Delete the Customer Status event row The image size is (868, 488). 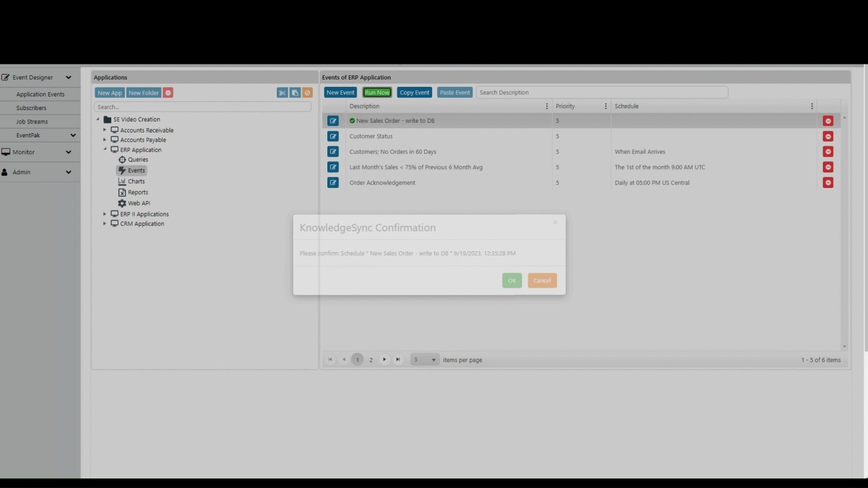(828, 136)
